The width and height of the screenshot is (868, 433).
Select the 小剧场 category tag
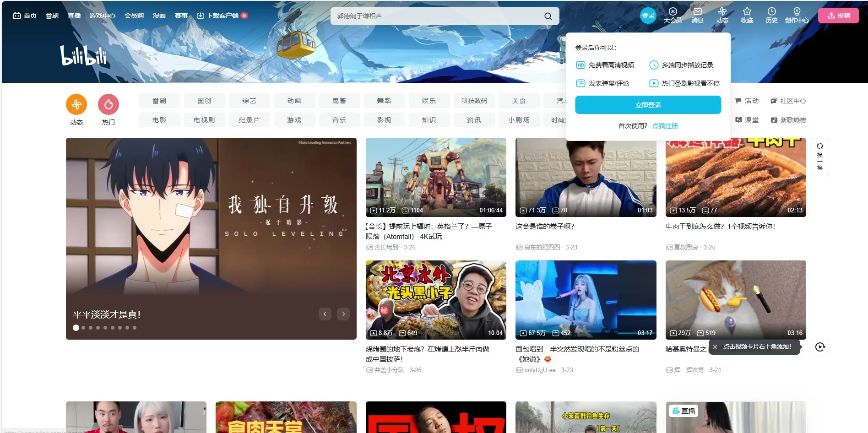pyautogui.click(x=519, y=120)
